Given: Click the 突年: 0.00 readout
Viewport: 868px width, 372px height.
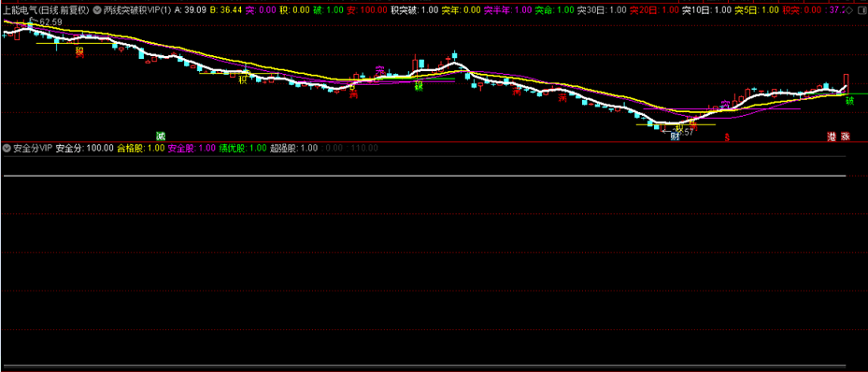Looking at the screenshot, I should [462, 10].
